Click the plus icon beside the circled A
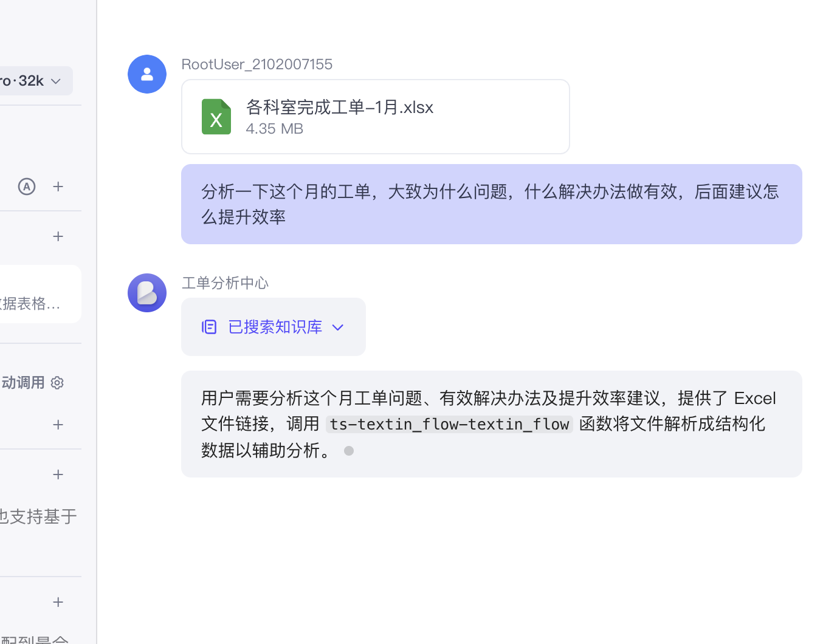The height and width of the screenshot is (644, 823). [58, 187]
